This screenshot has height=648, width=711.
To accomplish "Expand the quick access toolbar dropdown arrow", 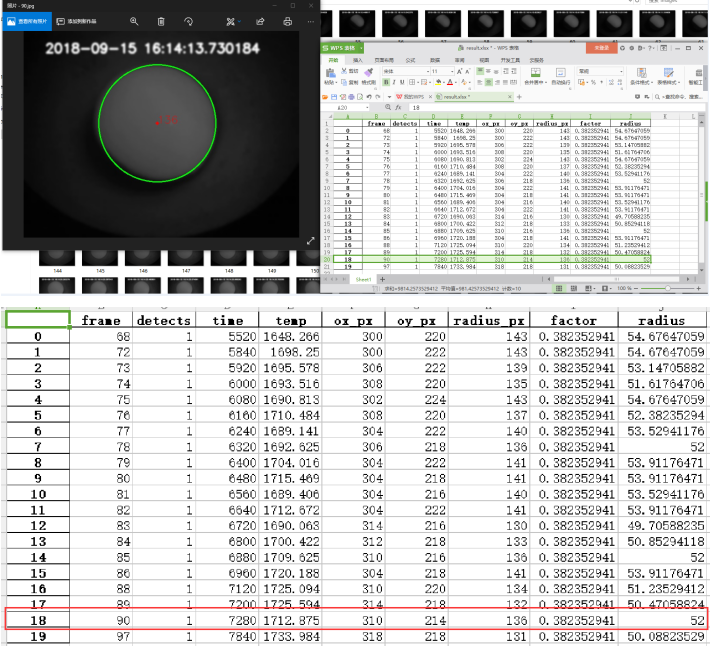I will click(x=390, y=97).
